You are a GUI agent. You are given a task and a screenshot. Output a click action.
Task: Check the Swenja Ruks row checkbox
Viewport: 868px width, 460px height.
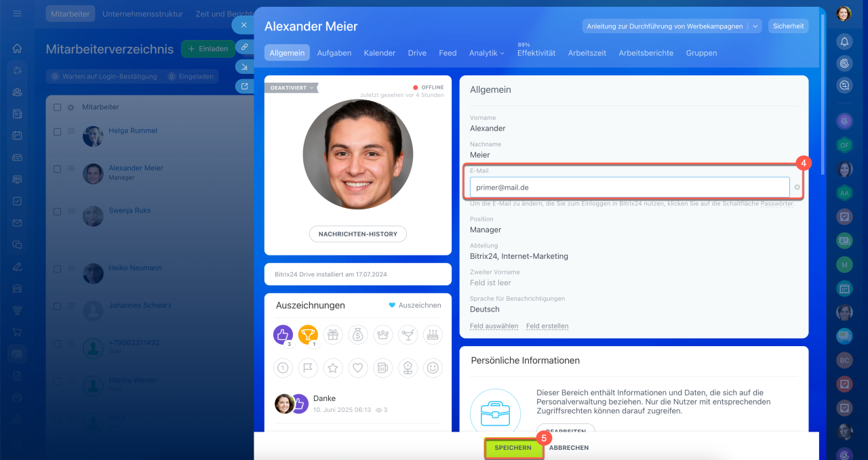point(57,211)
